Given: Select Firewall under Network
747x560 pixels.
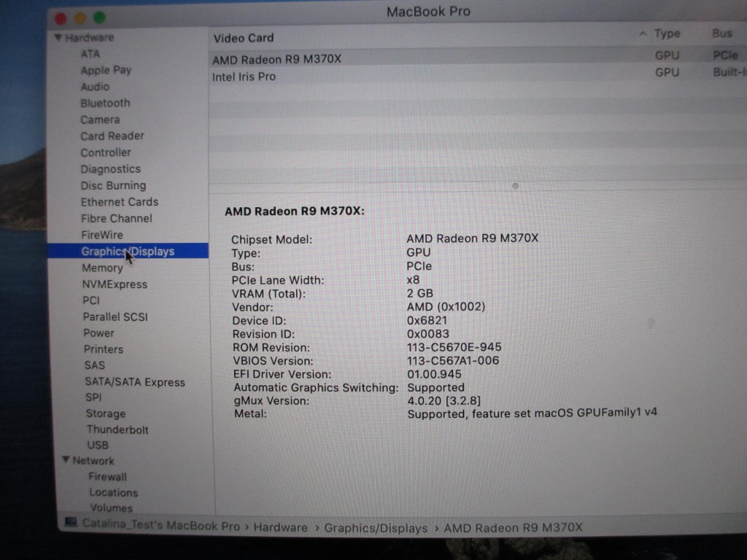Looking at the screenshot, I should 108,477.
